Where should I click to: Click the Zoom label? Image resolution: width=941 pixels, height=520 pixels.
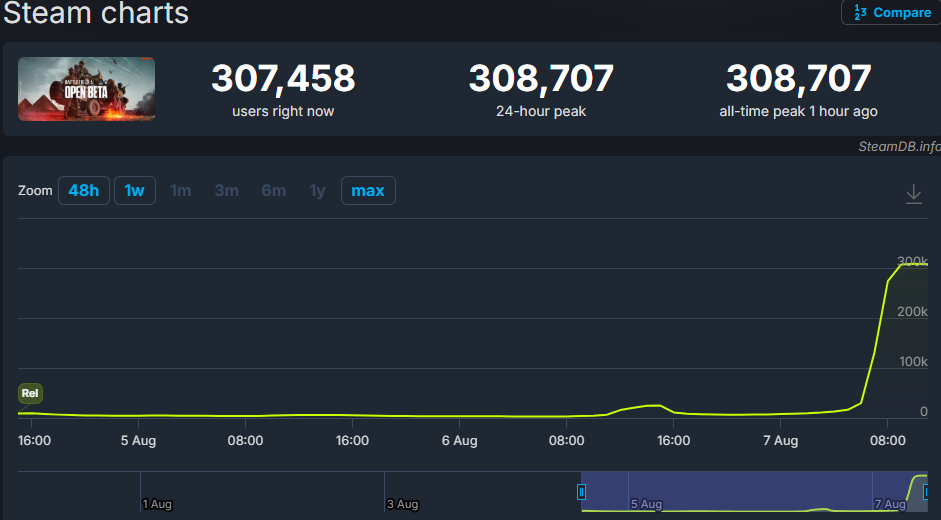[35, 191]
